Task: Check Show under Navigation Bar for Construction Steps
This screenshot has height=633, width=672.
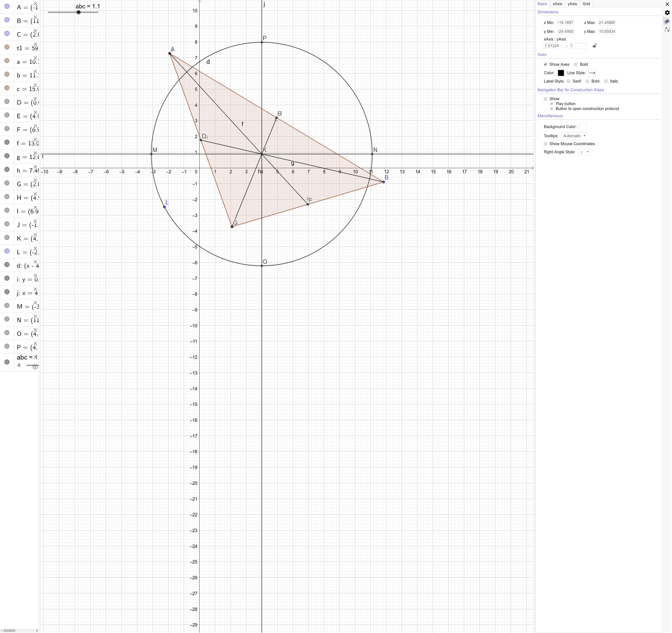Action: point(546,98)
